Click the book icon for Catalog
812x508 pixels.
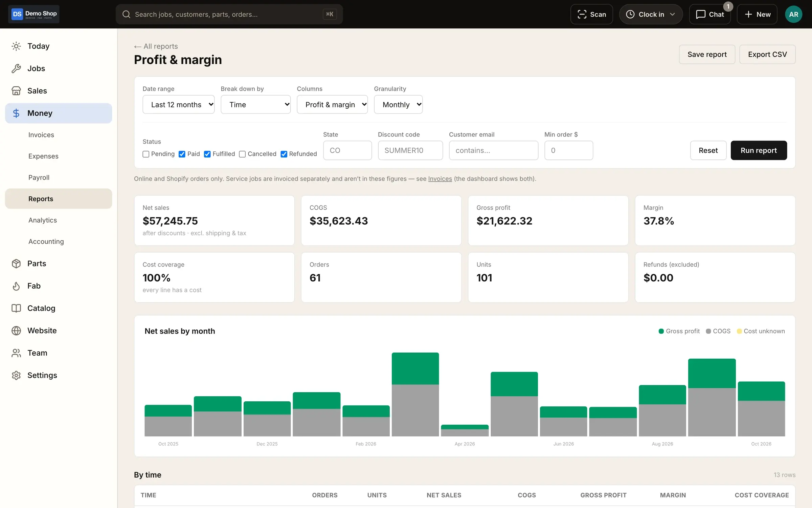click(x=16, y=308)
